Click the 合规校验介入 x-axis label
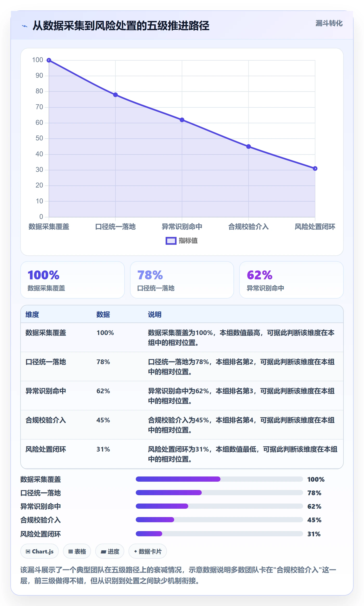Image resolution: width=364 pixels, height=606 pixels. click(x=249, y=227)
